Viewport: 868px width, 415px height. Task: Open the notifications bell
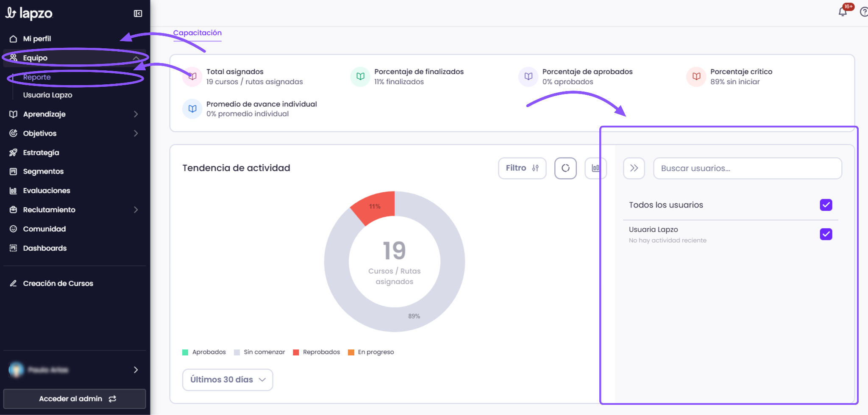[843, 12]
